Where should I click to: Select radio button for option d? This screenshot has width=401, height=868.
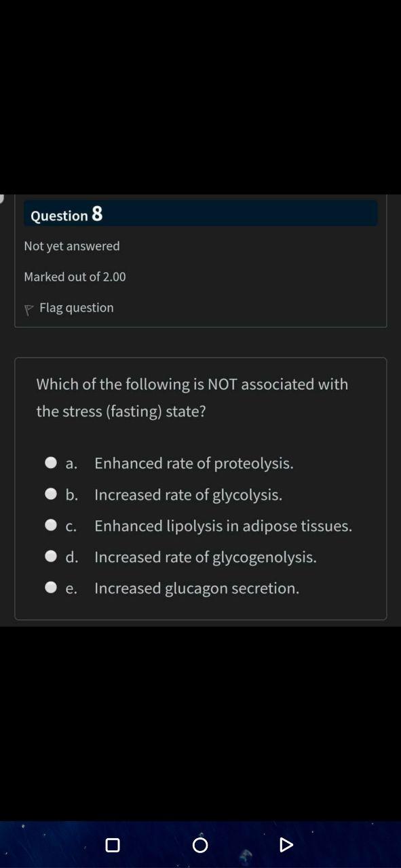[51, 555]
